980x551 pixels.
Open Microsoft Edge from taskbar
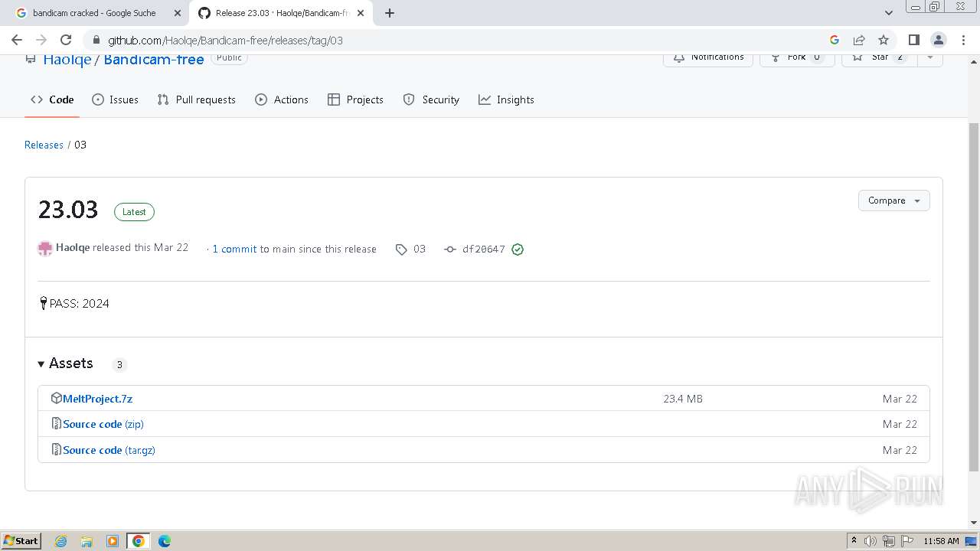[165, 541]
